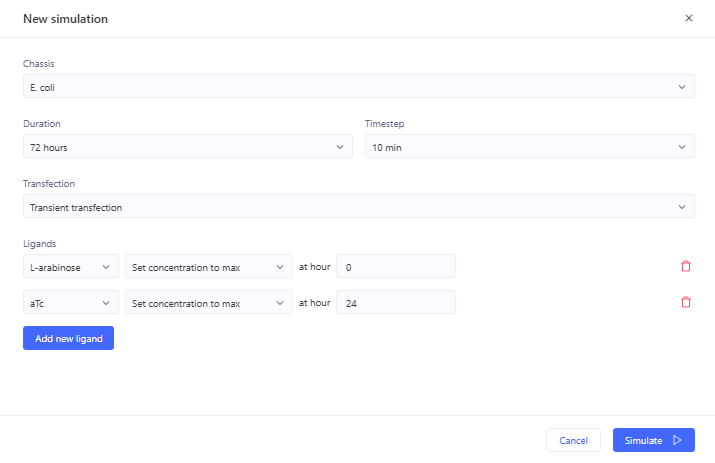Change the Transient transfection selection
The image size is (715, 463).
pos(359,206)
